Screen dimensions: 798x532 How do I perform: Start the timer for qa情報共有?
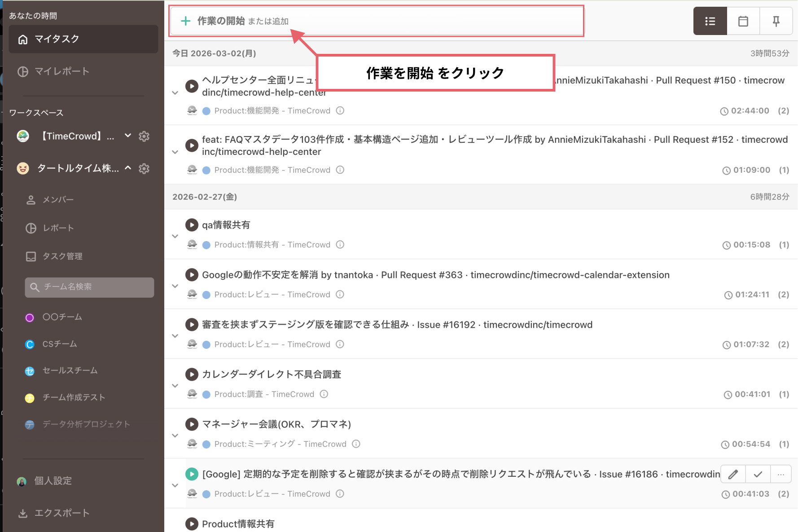pyautogui.click(x=192, y=225)
